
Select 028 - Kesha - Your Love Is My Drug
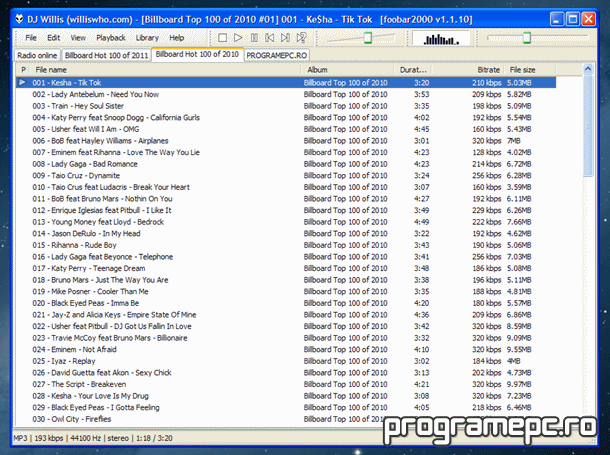pyautogui.click(x=286, y=396)
